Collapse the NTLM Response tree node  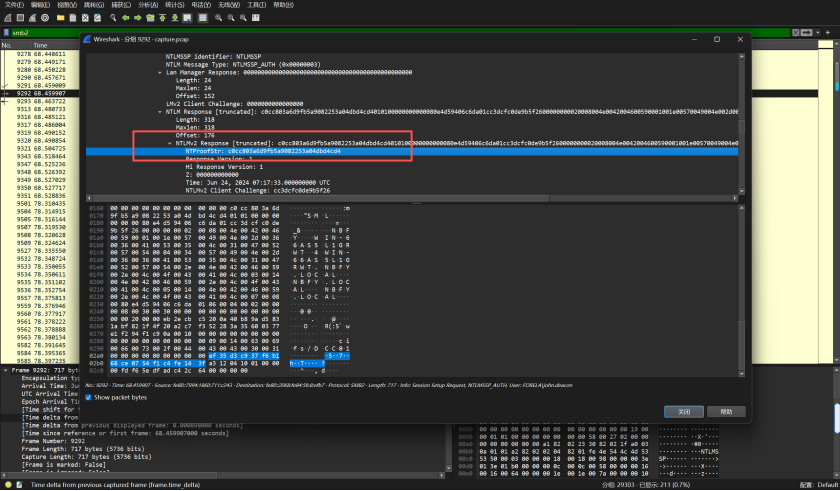160,112
